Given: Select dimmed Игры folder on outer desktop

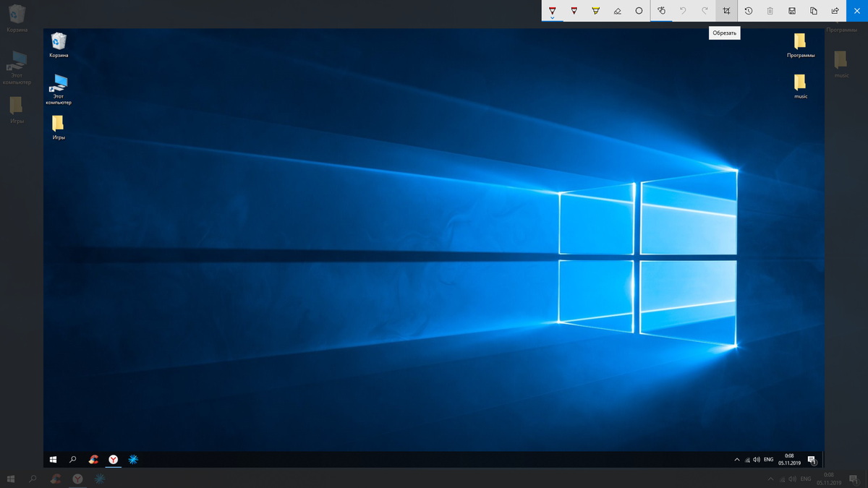Looking at the screenshot, I should (17, 111).
